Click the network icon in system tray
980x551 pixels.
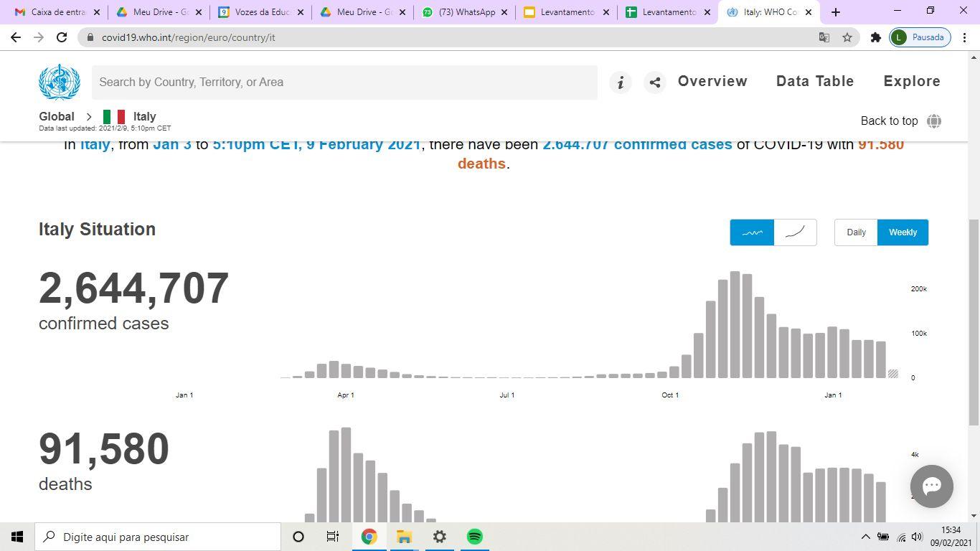coord(901,537)
